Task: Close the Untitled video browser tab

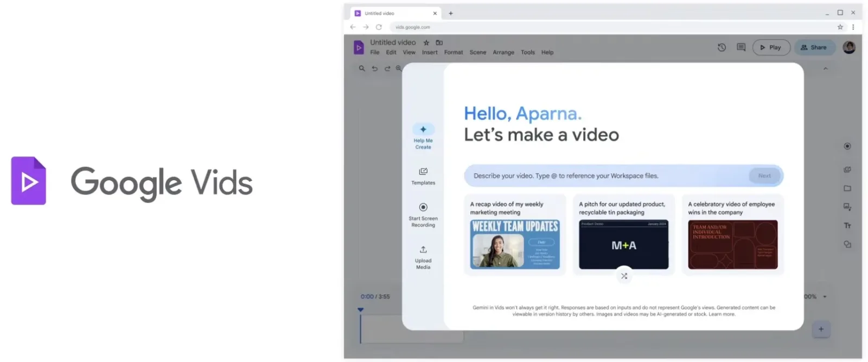Action: click(435, 13)
